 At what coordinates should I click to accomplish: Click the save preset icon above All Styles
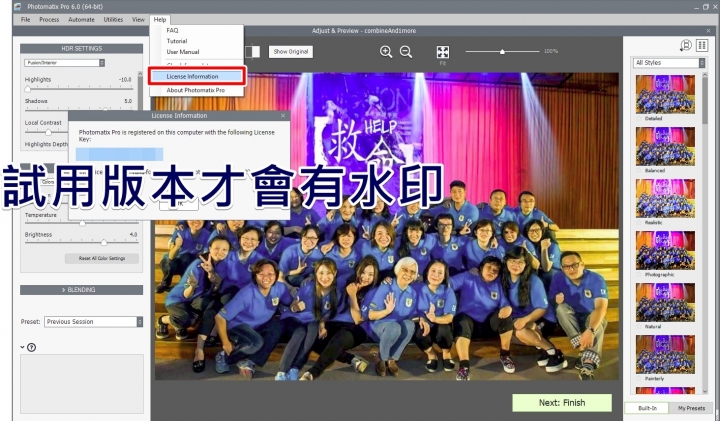click(x=686, y=45)
